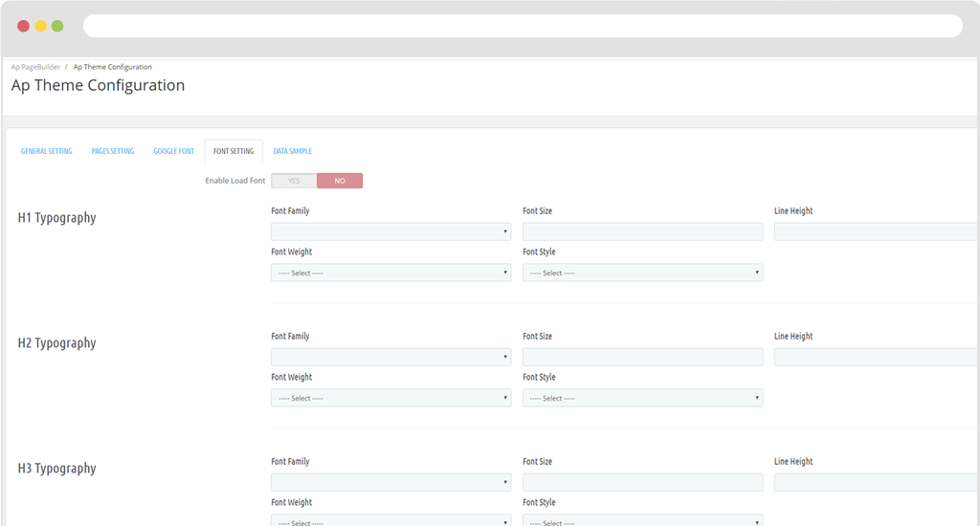Screen dimensions: 980x526
Task: Open the H1 Font Family dropdown
Action: coord(390,231)
